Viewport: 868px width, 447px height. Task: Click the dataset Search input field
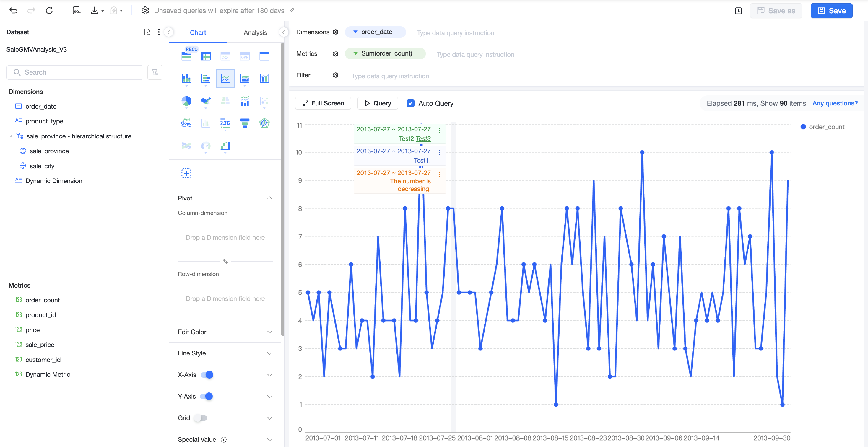75,72
